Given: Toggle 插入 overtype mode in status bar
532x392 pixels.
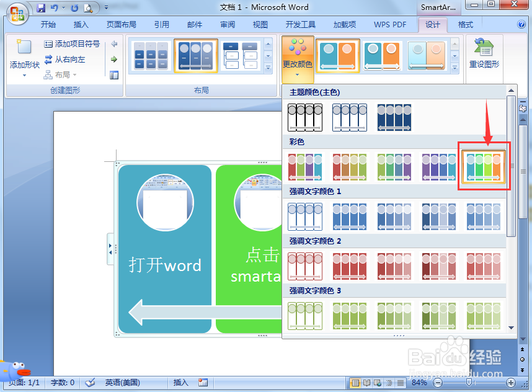Looking at the screenshot, I should (x=180, y=383).
